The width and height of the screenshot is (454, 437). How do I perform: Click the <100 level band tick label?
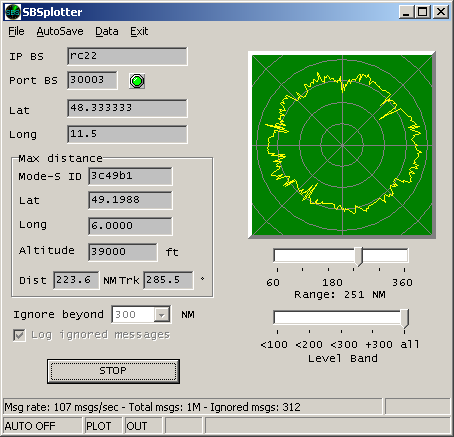coord(274,344)
